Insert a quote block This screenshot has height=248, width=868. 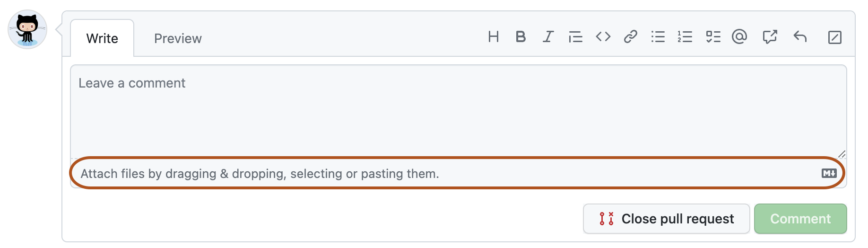tap(575, 37)
